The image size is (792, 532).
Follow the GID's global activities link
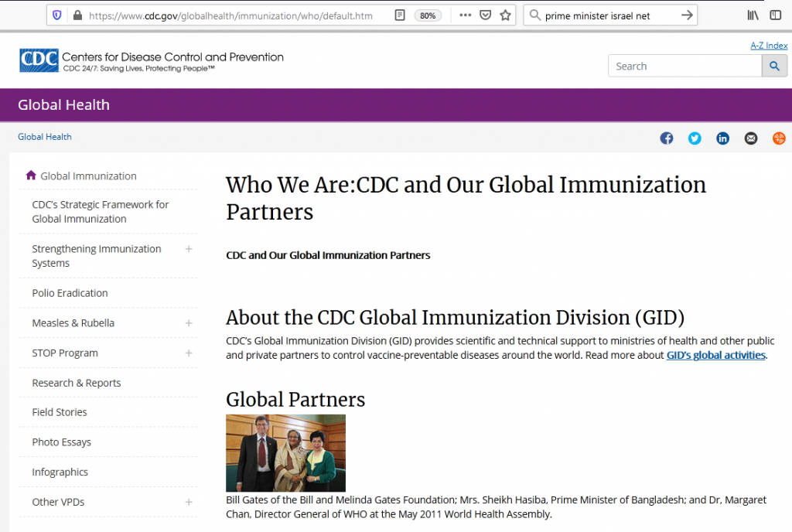pos(715,356)
